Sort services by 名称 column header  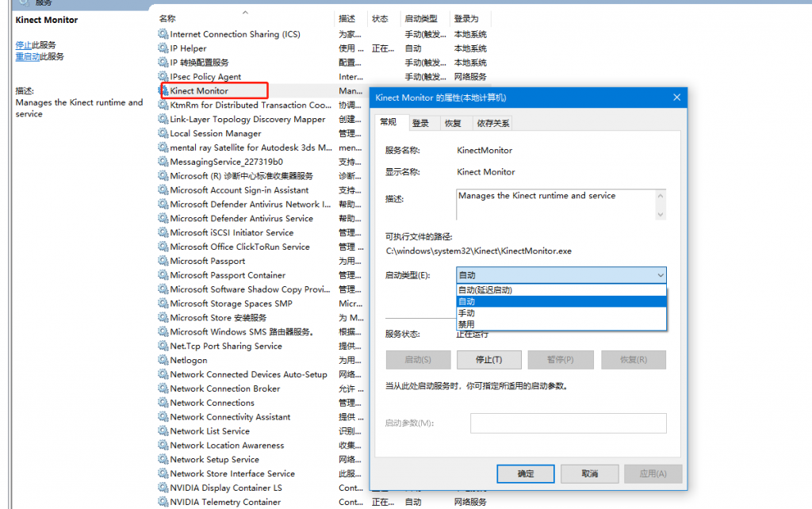pos(167,18)
